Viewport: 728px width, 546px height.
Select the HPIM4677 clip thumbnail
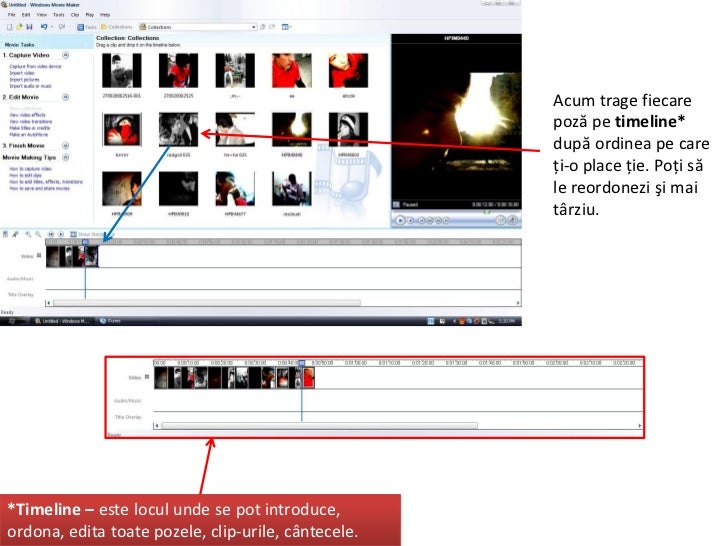235,188
